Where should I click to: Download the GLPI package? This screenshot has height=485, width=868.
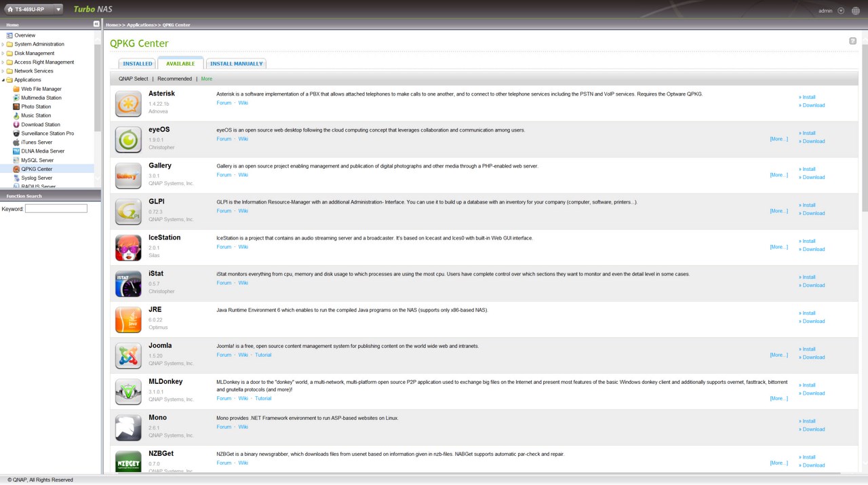(x=812, y=213)
